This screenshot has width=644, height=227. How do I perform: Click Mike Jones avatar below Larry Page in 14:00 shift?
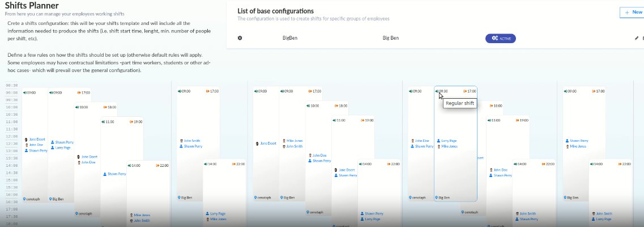pos(207,219)
